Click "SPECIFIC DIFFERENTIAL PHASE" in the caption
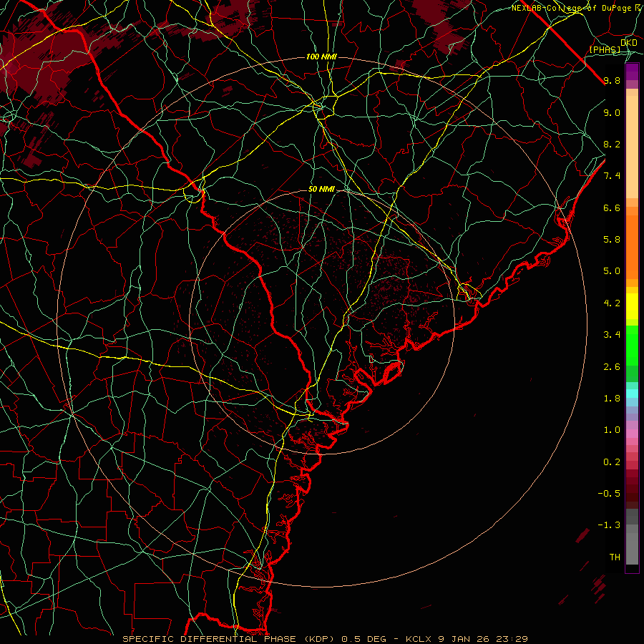 [x=209, y=639]
